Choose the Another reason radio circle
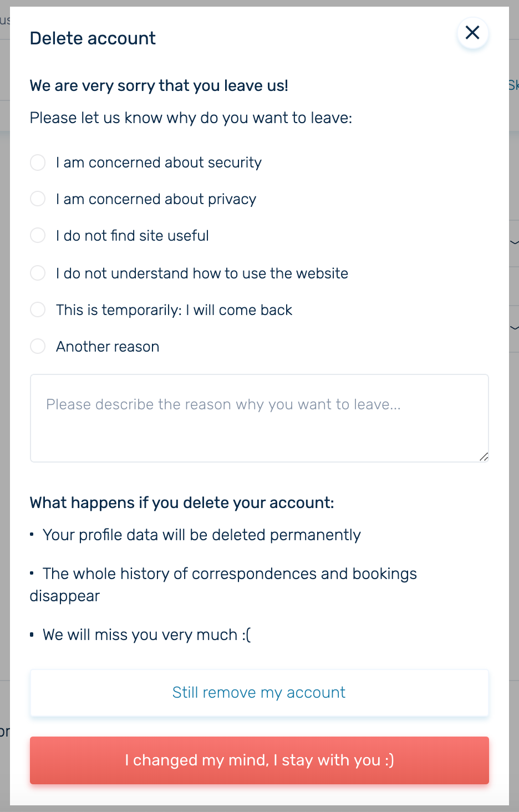 coord(38,346)
